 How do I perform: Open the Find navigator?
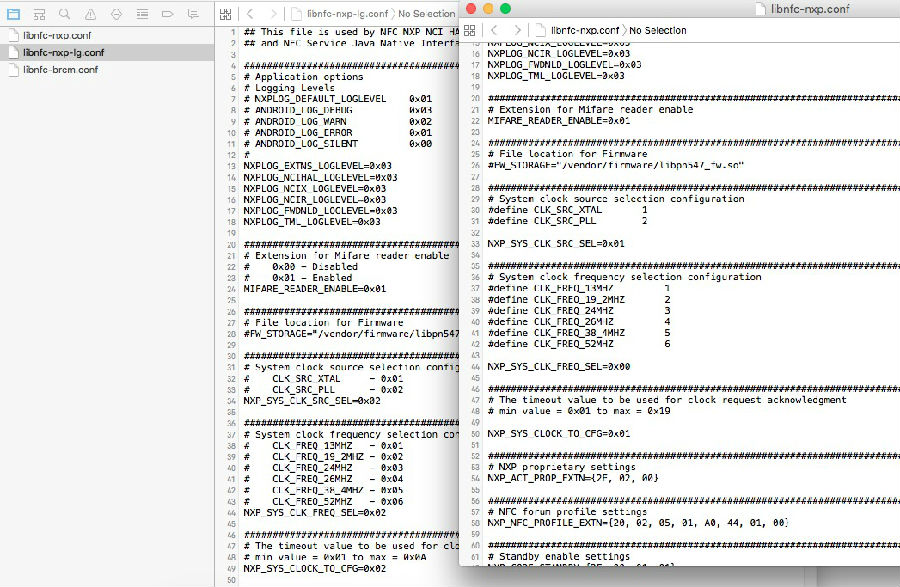64,14
